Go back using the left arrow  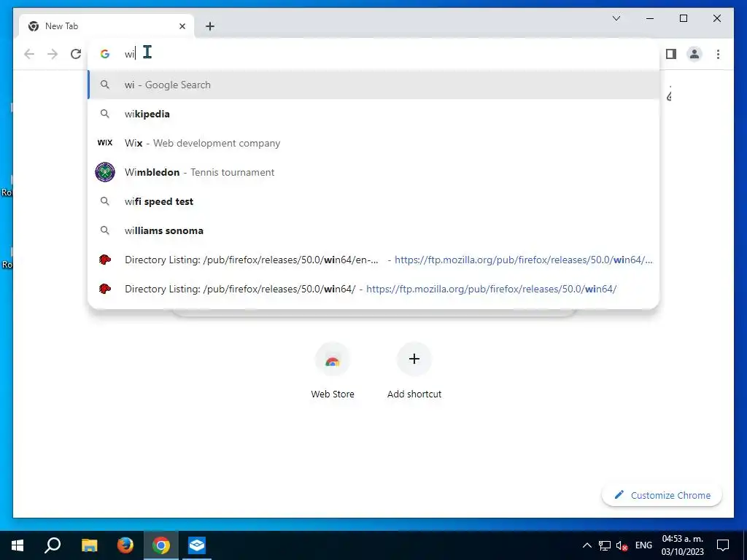pyautogui.click(x=29, y=54)
